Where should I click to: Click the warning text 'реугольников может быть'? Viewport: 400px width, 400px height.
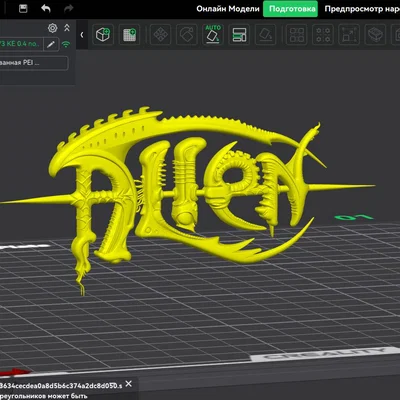(x=44, y=396)
